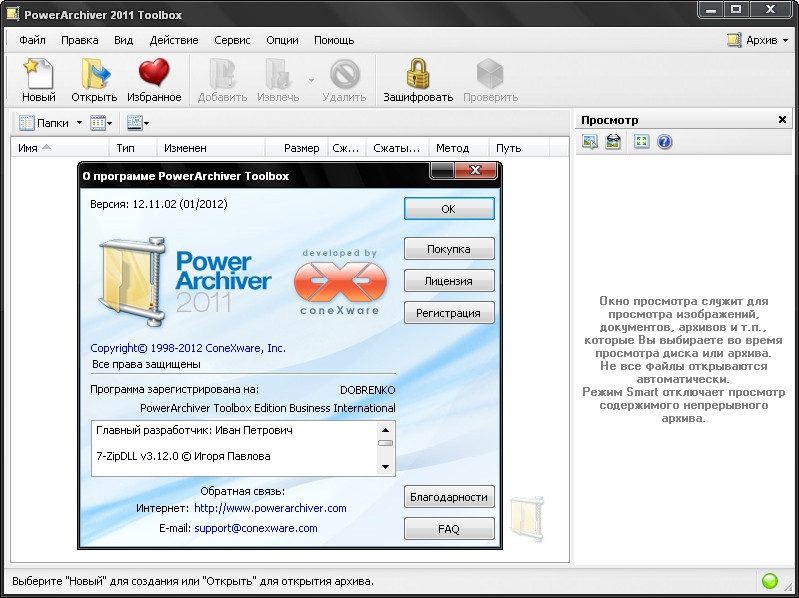Image resolution: width=799 pixels, height=598 pixels.
Task: Toggle the Папки folders panel button
Action: point(45,123)
